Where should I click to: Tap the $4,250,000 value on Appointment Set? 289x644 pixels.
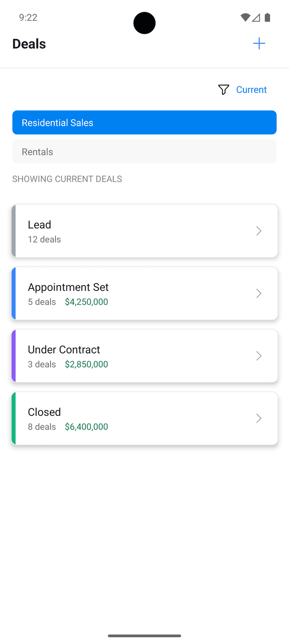pyautogui.click(x=86, y=302)
